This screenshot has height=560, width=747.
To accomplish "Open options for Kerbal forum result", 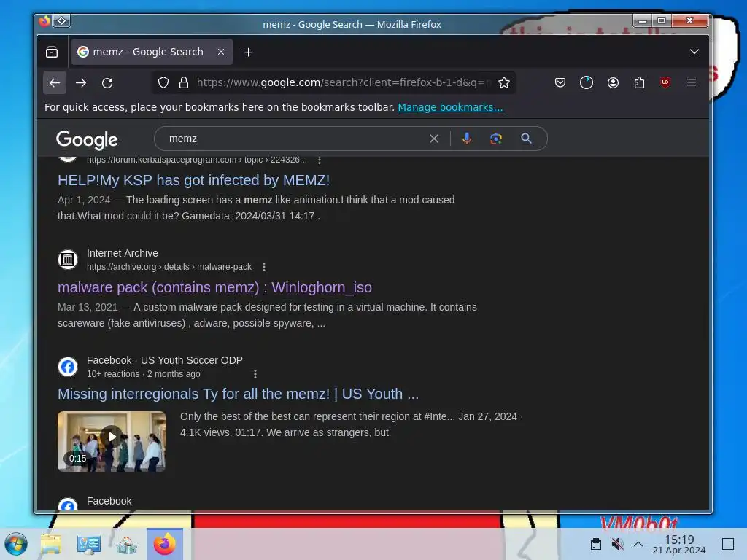I will click(320, 160).
